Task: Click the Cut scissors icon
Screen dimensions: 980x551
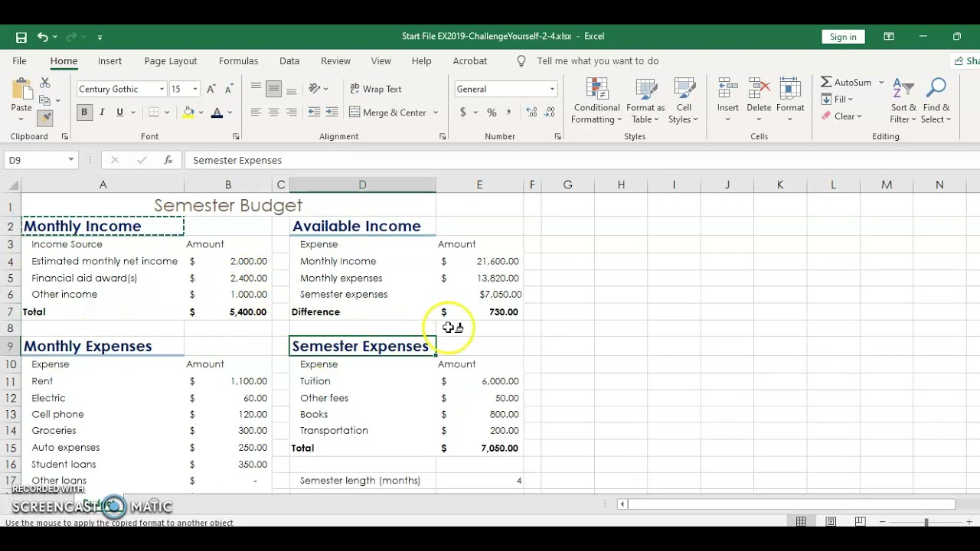Action: coord(44,83)
